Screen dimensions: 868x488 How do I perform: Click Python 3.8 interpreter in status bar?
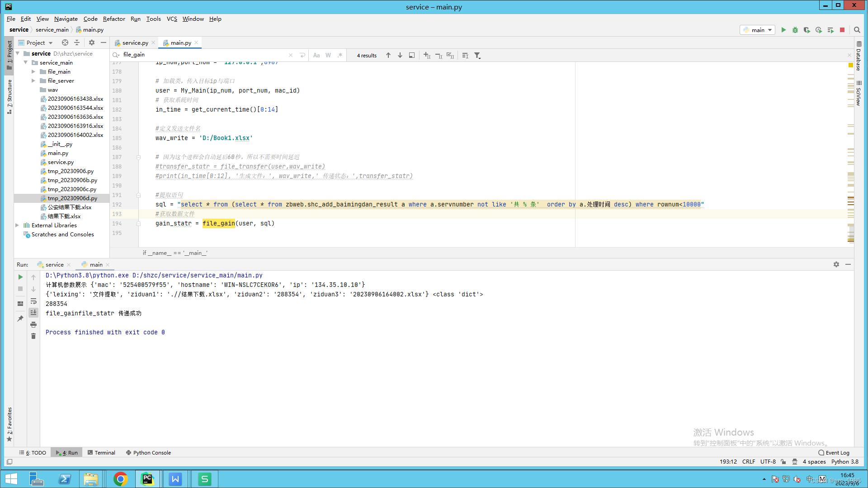(844, 461)
